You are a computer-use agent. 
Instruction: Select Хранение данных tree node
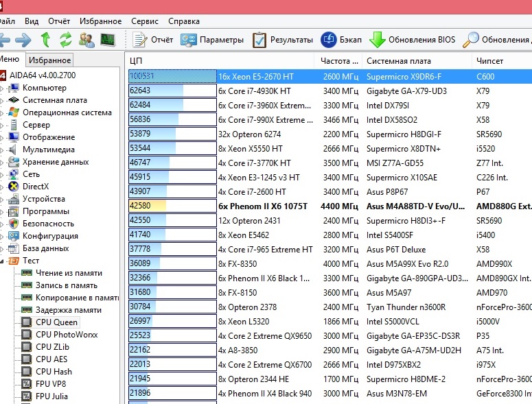coord(56,162)
